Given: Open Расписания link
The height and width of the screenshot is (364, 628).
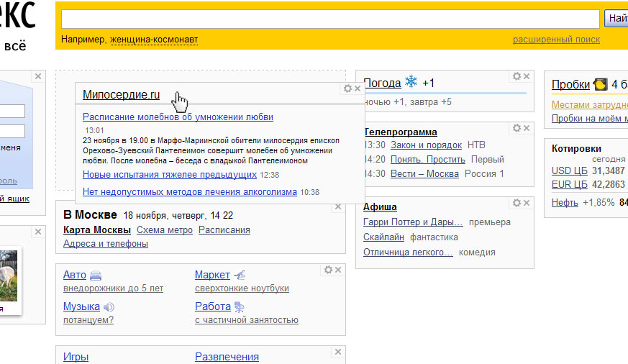Looking at the screenshot, I should (224, 230).
